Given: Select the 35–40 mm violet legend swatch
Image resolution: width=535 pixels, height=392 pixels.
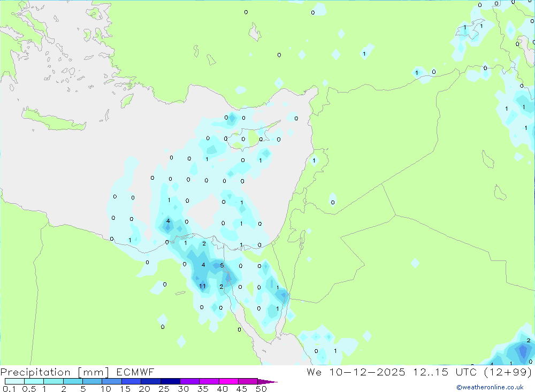Looking at the screenshot, I should [209, 381].
